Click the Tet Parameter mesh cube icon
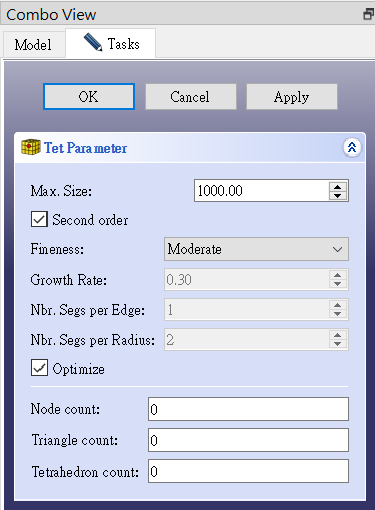 click(x=30, y=147)
